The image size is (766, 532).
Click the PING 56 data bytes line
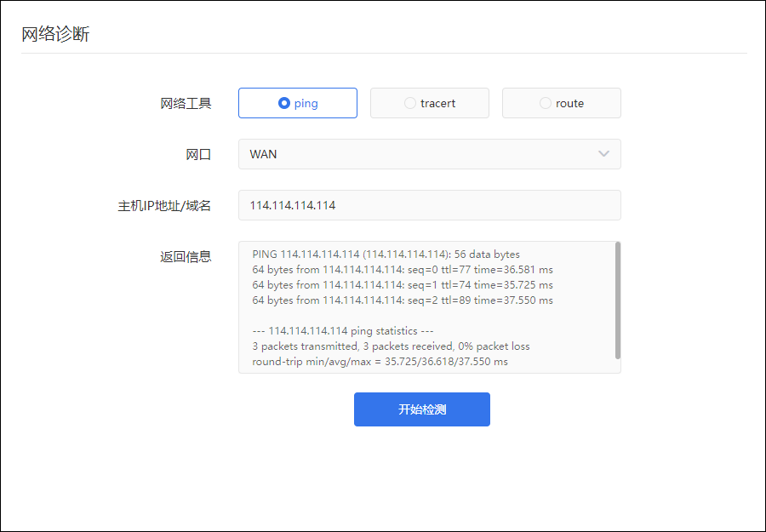tap(386, 254)
